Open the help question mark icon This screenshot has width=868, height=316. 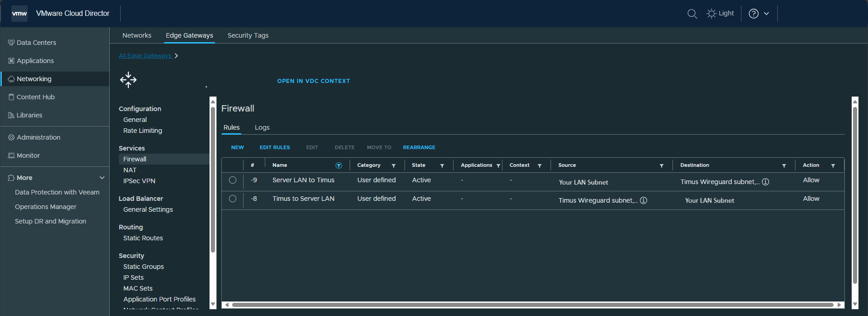pyautogui.click(x=754, y=14)
